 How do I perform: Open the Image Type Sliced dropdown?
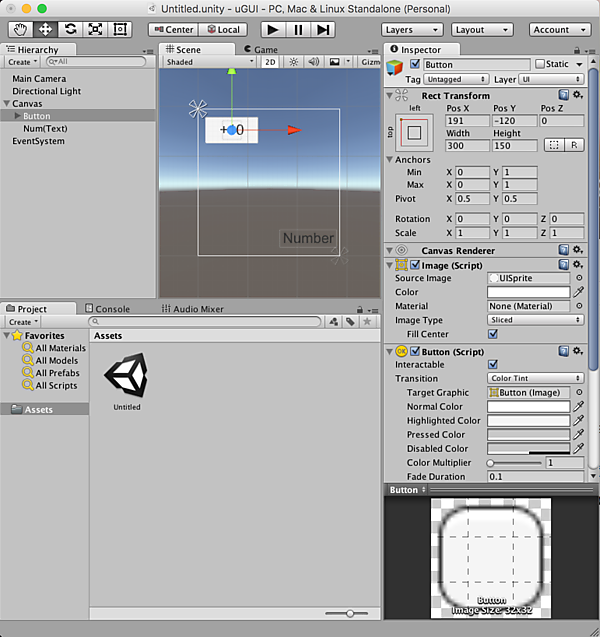click(x=535, y=320)
